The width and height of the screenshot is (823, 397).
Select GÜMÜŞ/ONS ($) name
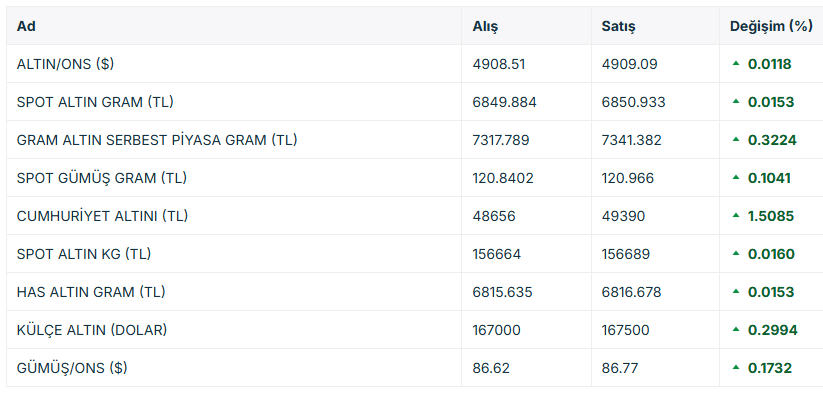point(72,368)
